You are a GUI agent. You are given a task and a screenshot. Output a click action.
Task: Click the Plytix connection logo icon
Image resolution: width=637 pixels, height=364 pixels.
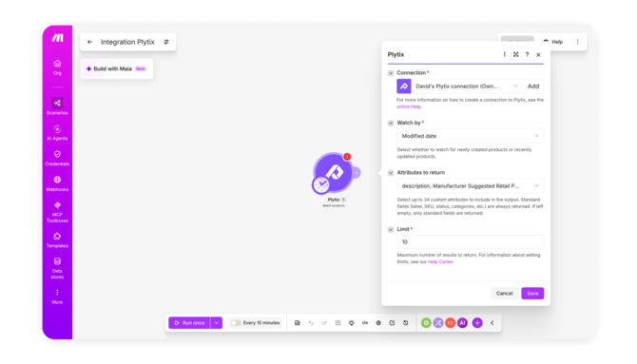pos(404,86)
